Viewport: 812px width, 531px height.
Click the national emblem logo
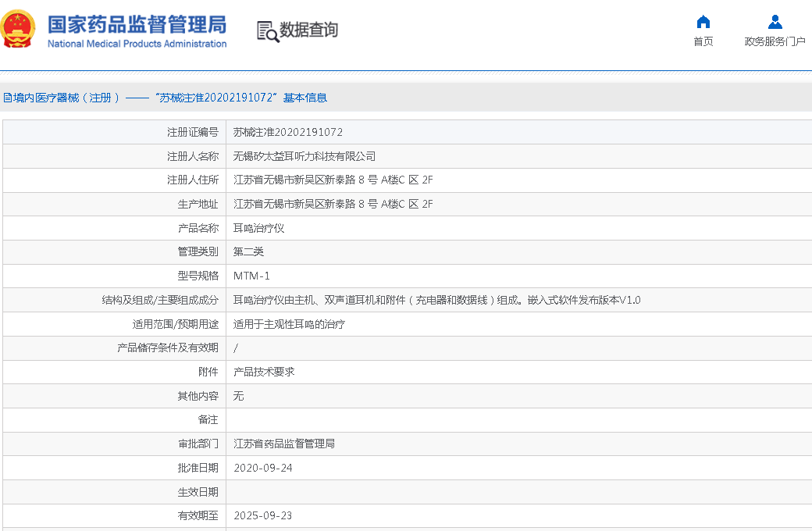[18, 29]
